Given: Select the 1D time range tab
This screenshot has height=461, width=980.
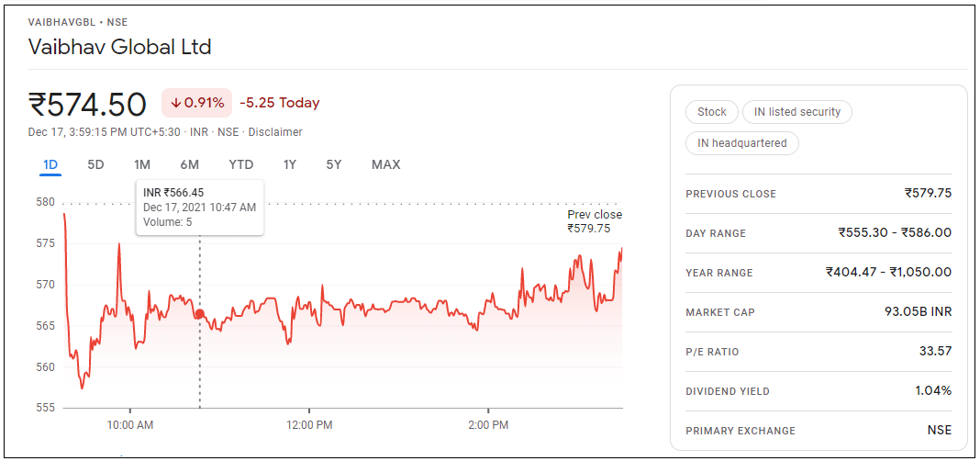Looking at the screenshot, I should click(50, 165).
